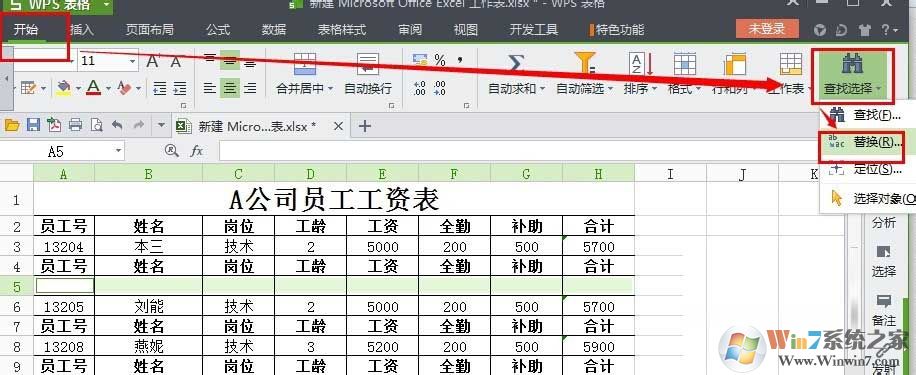Viewport: 916px width, 375px height.
Task: Click the shirt skin icon in title area
Action: 864,30
